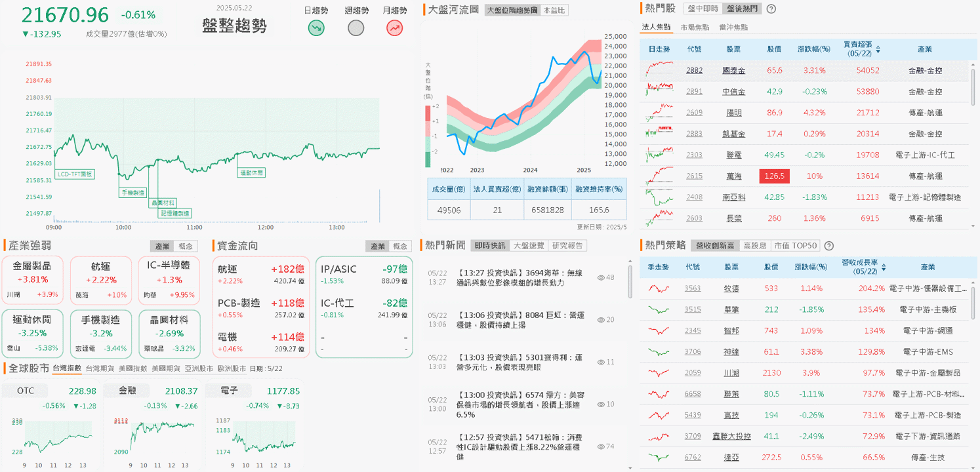Screen dimensions: 980x472
Task: Sort by 買賣超張 column arrow
Action: coord(878,49)
